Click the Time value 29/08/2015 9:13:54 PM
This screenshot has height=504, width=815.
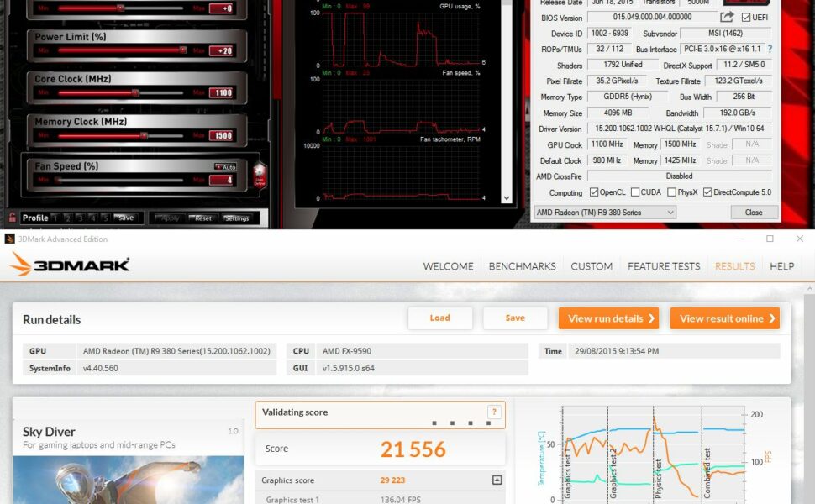point(617,351)
